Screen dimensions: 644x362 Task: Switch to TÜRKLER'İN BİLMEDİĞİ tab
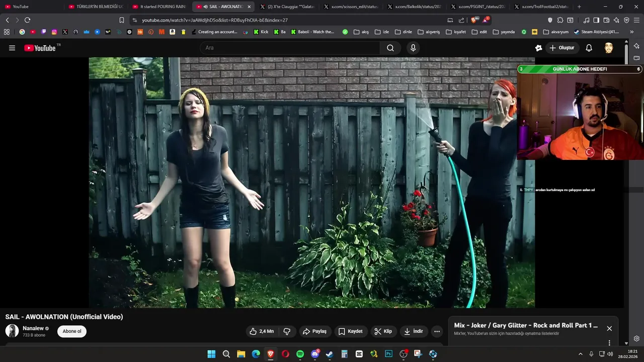tap(96, 7)
